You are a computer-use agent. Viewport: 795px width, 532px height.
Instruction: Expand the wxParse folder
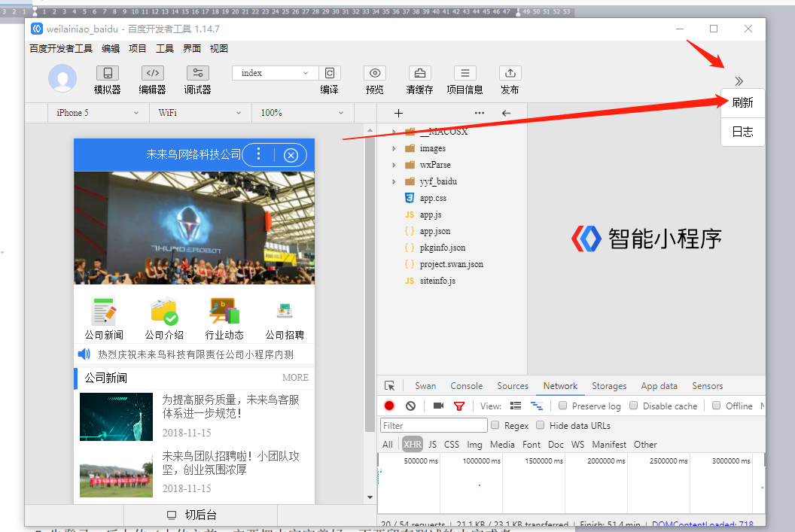click(394, 165)
